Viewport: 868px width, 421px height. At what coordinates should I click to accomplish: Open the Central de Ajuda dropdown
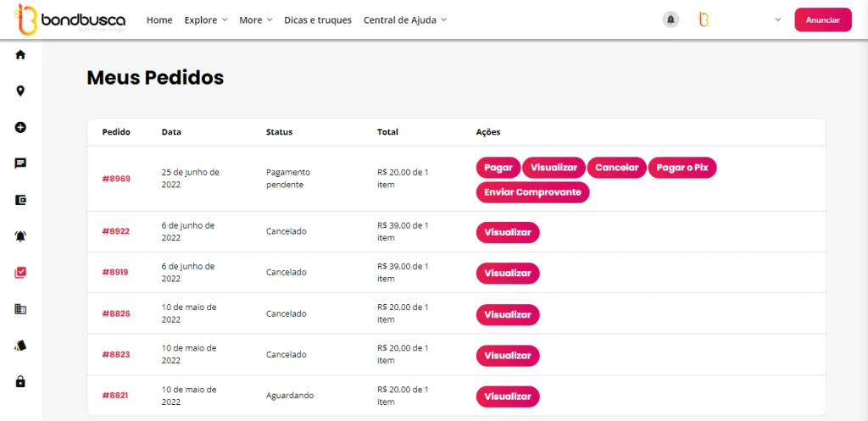(x=404, y=19)
